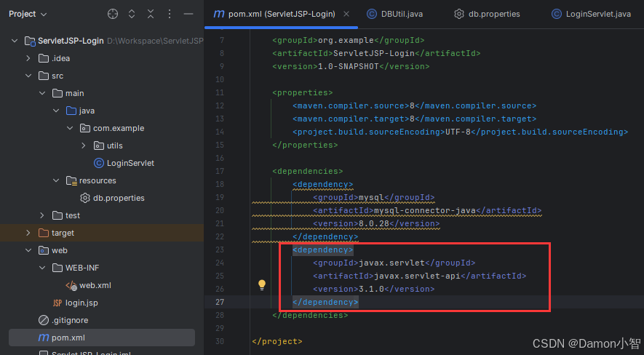Open the Project panel options three-dot menu
This screenshot has width=644, height=355.
tap(170, 14)
